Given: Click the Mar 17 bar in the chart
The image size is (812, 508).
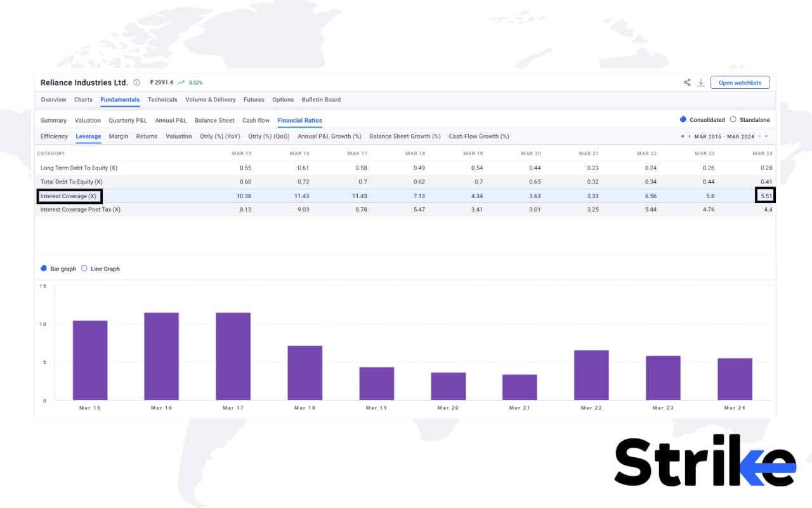Looking at the screenshot, I should tap(233, 356).
